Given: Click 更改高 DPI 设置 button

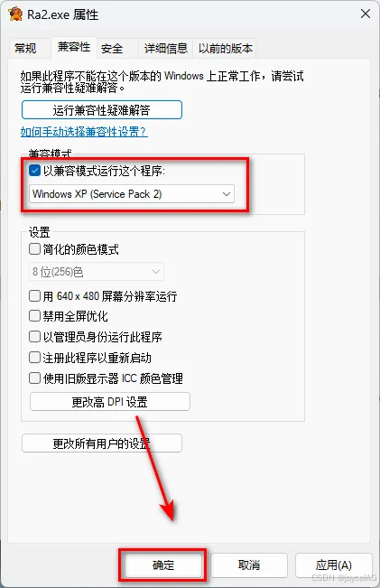Looking at the screenshot, I should pos(110,402).
